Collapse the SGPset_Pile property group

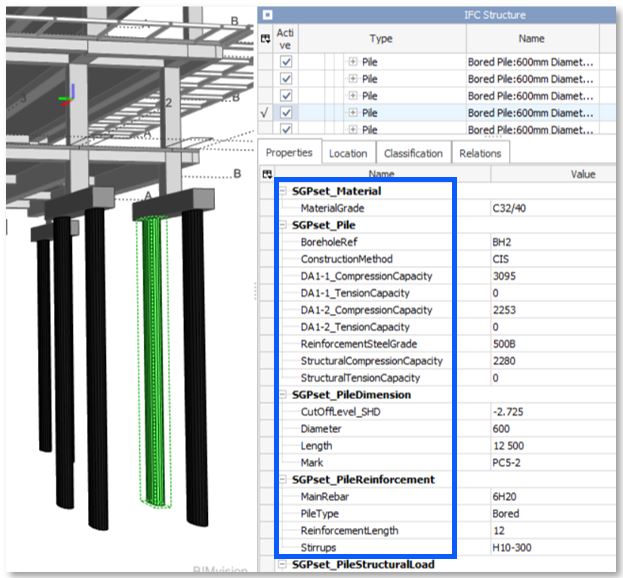point(284,225)
